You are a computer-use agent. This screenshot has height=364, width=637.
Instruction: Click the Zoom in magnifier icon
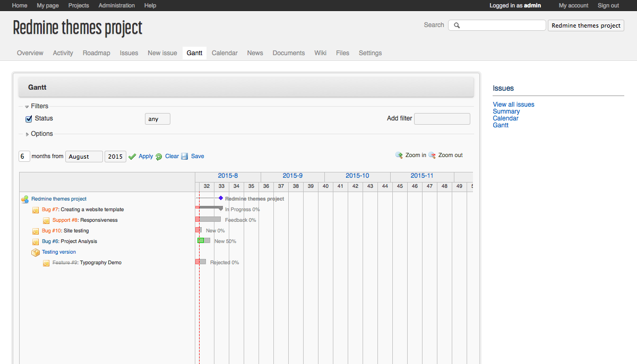click(399, 155)
